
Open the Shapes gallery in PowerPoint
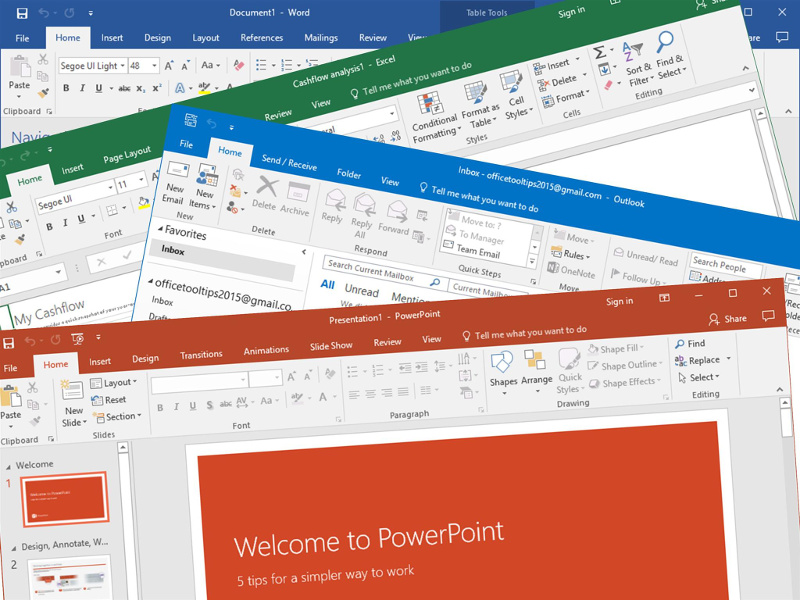(503, 366)
